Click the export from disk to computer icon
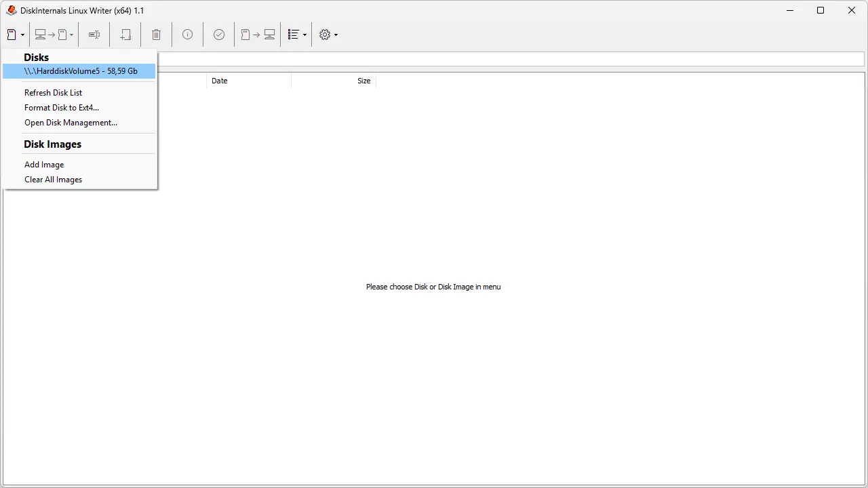 click(x=258, y=35)
